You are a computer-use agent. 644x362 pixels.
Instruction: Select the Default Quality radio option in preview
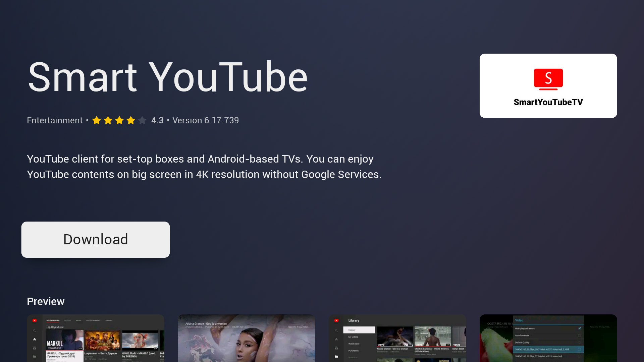[x=579, y=343]
